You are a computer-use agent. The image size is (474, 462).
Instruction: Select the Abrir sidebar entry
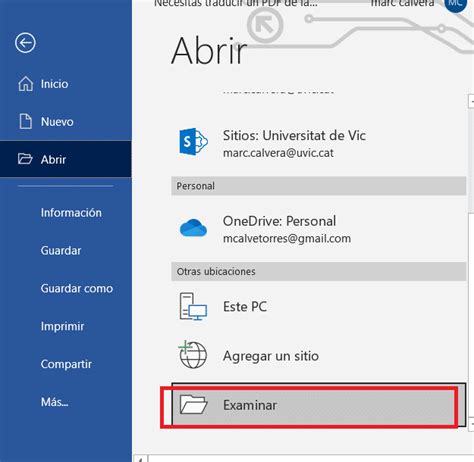66,159
